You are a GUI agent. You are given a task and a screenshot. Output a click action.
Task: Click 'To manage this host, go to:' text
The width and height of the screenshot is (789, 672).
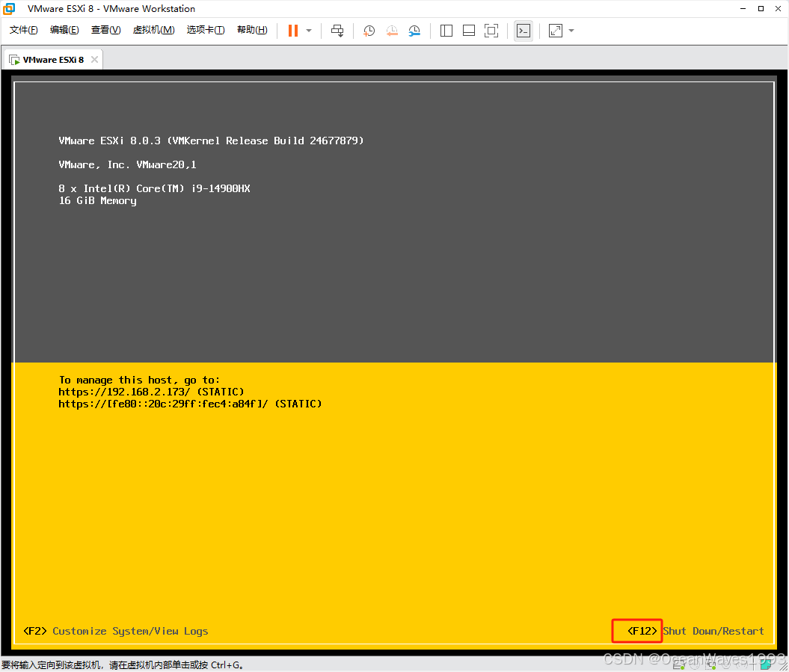[x=139, y=380]
